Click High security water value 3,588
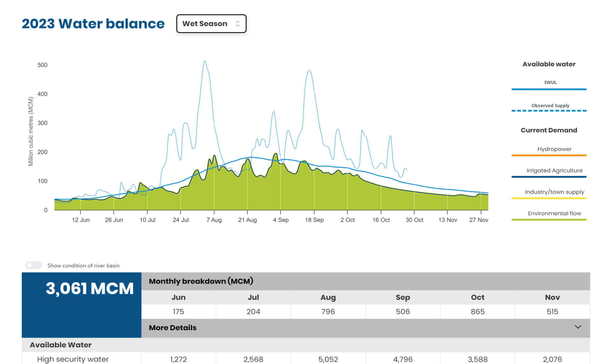 click(478, 360)
